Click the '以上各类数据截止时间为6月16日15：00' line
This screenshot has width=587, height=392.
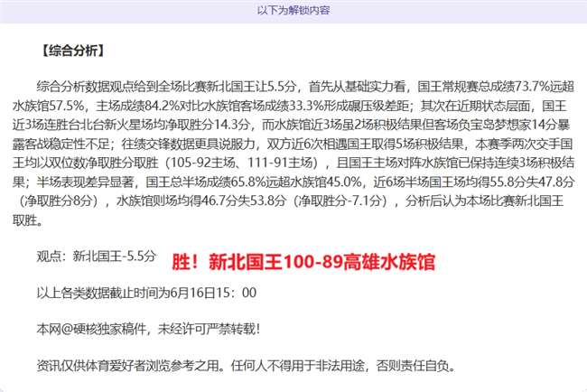pyautogui.click(x=146, y=293)
